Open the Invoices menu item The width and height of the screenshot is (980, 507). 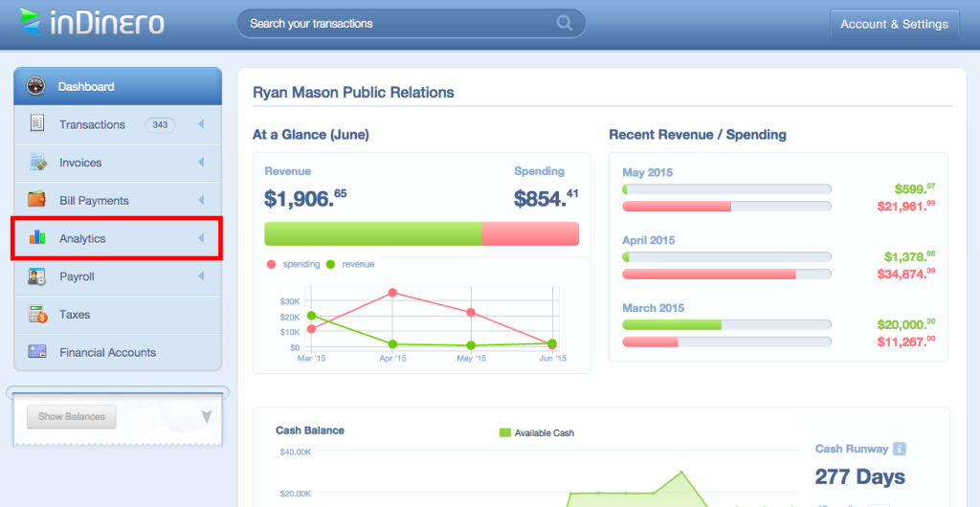(118, 163)
